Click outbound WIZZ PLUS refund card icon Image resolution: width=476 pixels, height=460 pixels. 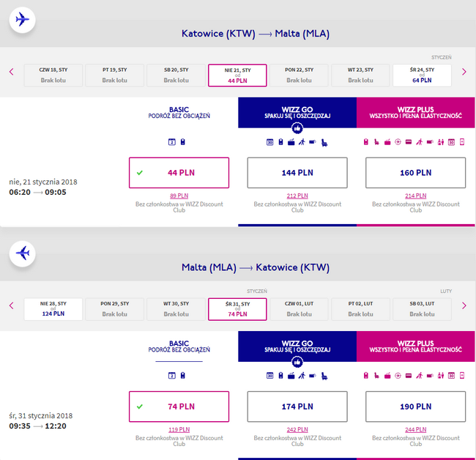(409, 142)
